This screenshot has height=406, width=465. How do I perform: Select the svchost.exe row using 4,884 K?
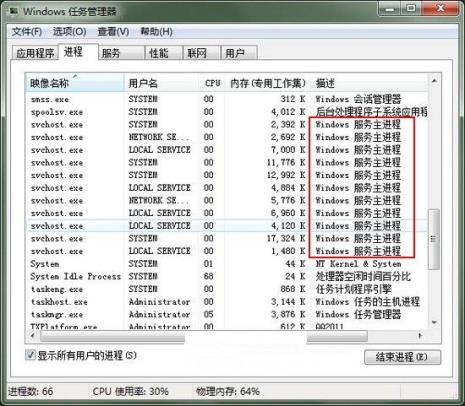tap(227, 188)
